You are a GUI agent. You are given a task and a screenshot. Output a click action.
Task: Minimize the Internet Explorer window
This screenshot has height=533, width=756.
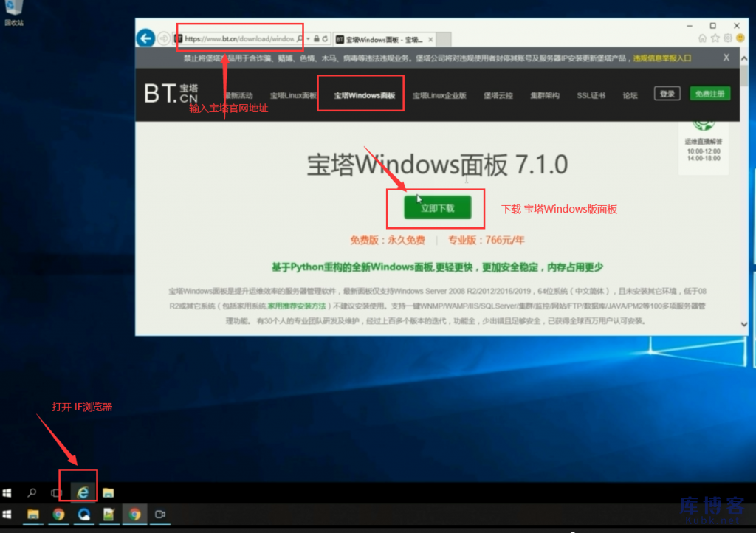point(690,26)
